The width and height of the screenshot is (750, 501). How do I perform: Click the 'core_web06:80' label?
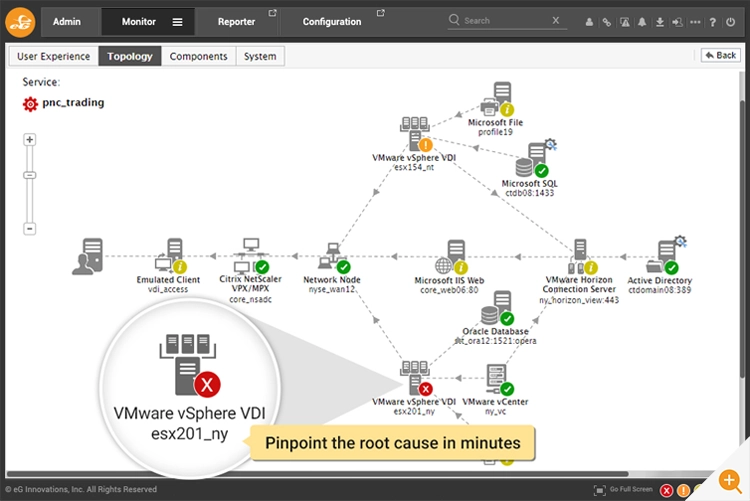click(x=449, y=290)
